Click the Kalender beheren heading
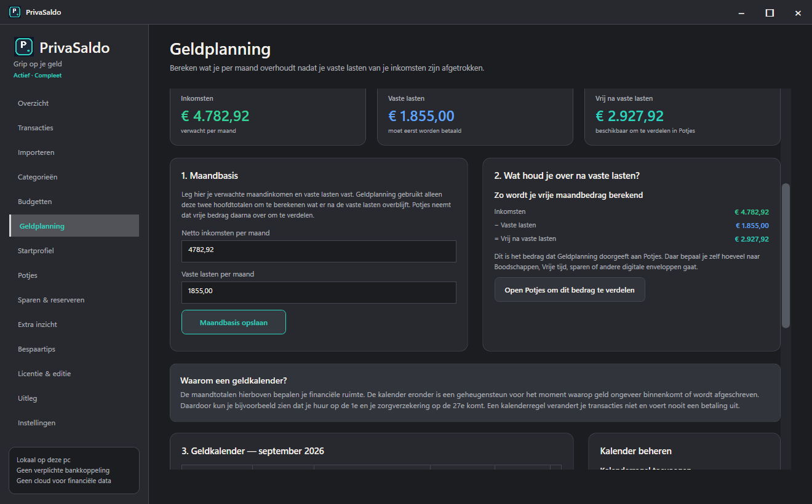This screenshot has height=504, width=812. tap(635, 451)
